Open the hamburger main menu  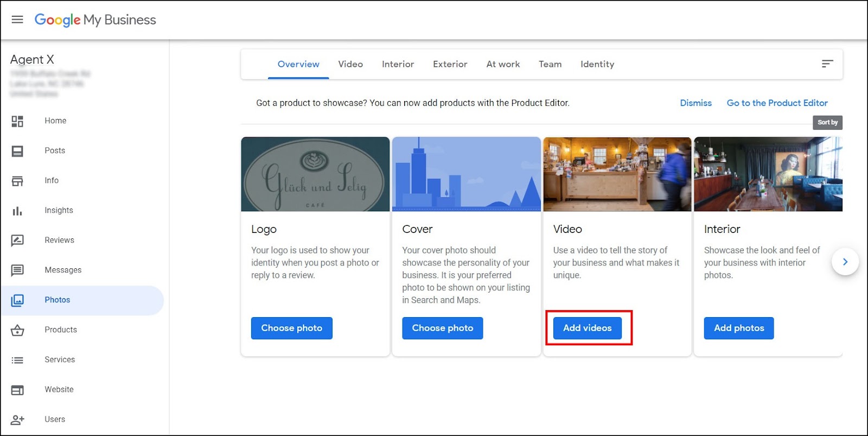(x=17, y=20)
